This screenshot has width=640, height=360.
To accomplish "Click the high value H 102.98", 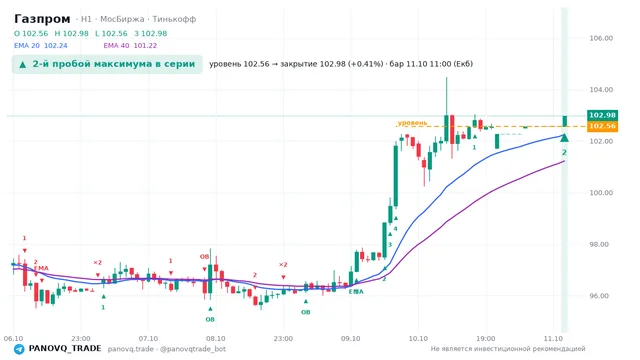I will [x=71, y=33].
